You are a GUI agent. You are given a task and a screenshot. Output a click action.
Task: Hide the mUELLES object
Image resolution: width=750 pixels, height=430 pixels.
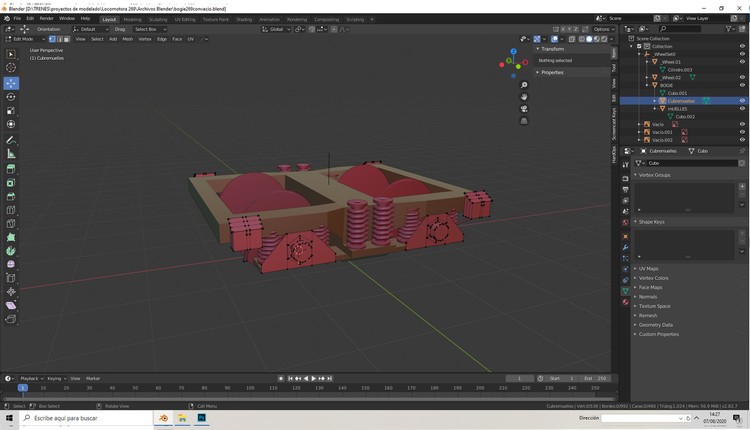(x=742, y=109)
